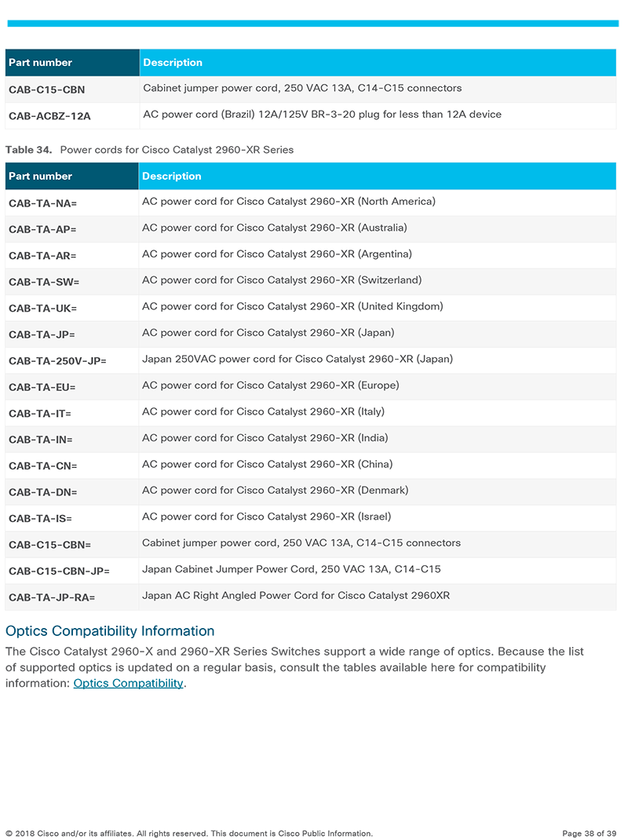Click the United Kingdom power cord description
Image resolution: width=628 pixels, height=840 pixels.
tap(293, 306)
